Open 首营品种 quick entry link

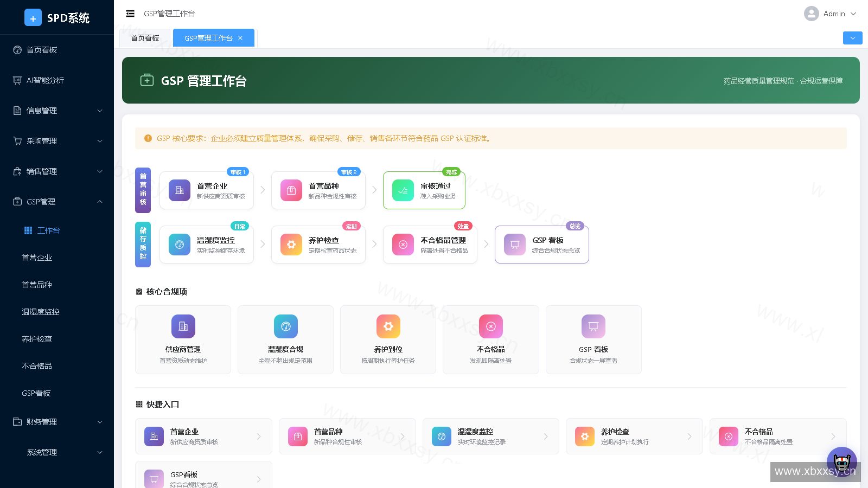coord(347,436)
